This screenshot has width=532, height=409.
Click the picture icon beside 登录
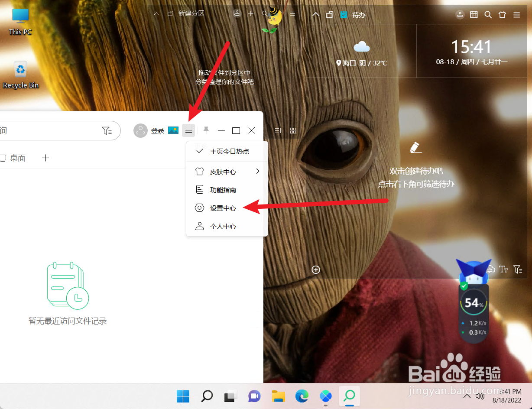(x=173, y=130)
